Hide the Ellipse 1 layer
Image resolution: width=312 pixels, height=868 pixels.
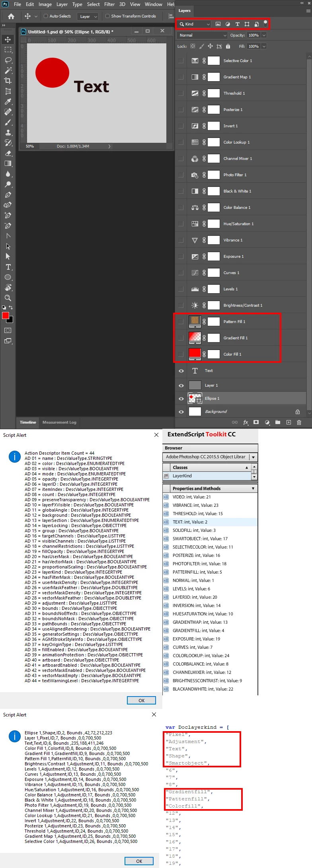(181, 399)
